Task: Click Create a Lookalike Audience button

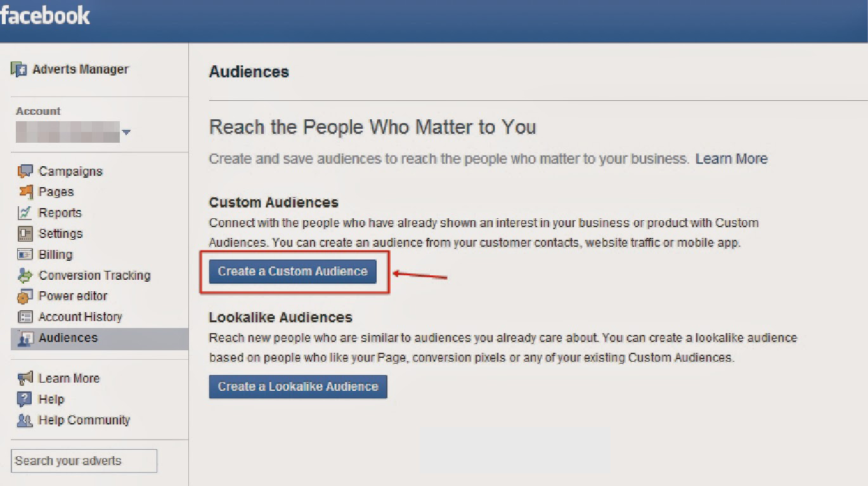Action: click(298, 386)
